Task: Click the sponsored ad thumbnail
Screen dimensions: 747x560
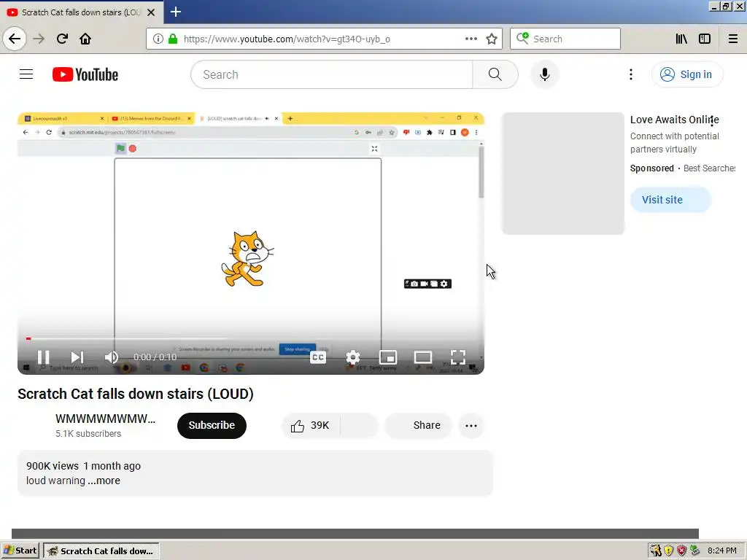Action: point(563,174)
